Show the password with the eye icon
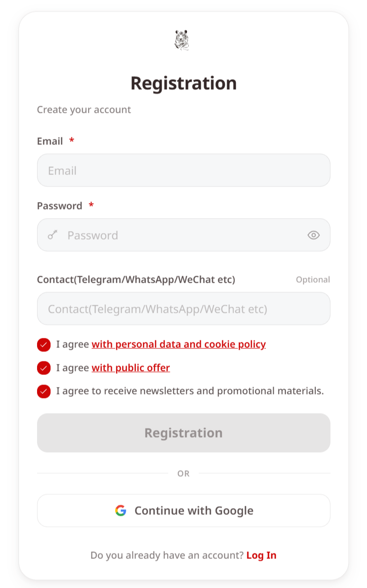The height and width of the screenshot is (588, 367). pyautogui.click(x=313, y=235)
